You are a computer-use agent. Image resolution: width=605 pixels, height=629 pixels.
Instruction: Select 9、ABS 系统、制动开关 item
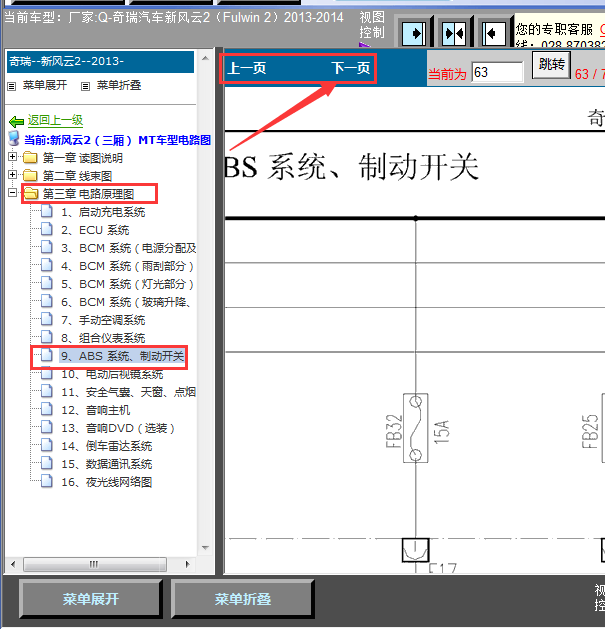coord(122,356)
